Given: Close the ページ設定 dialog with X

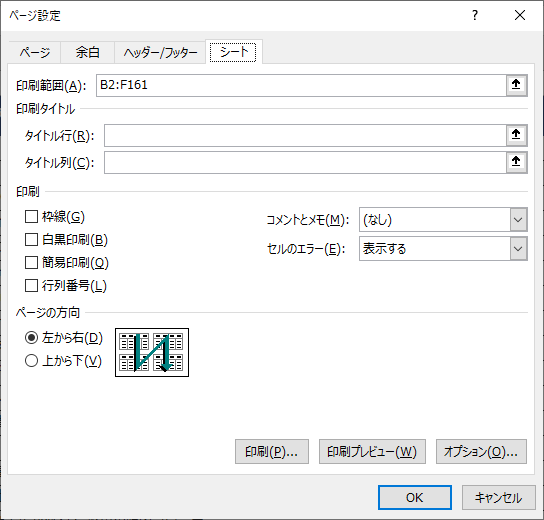Looking at the screenshot, I should point(520,15).
